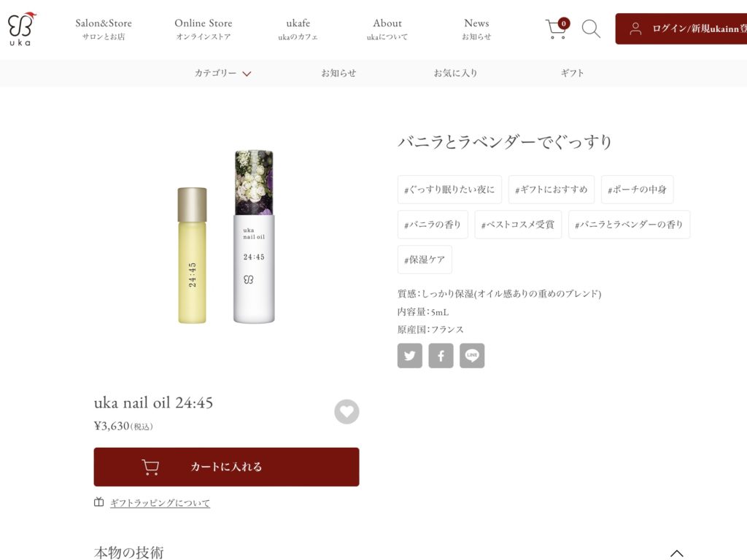The height and width of the screenshot is (560, 747).
Task: Click the カートに入れる button
Action: click(x=226, y=467)
